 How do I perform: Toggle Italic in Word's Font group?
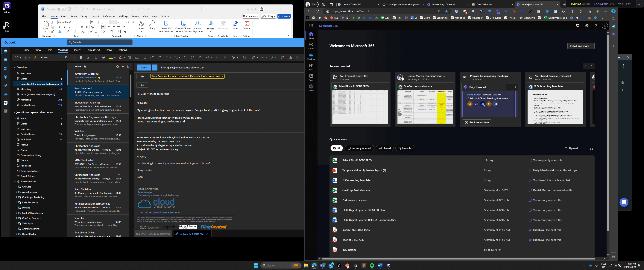click(65, 27)
